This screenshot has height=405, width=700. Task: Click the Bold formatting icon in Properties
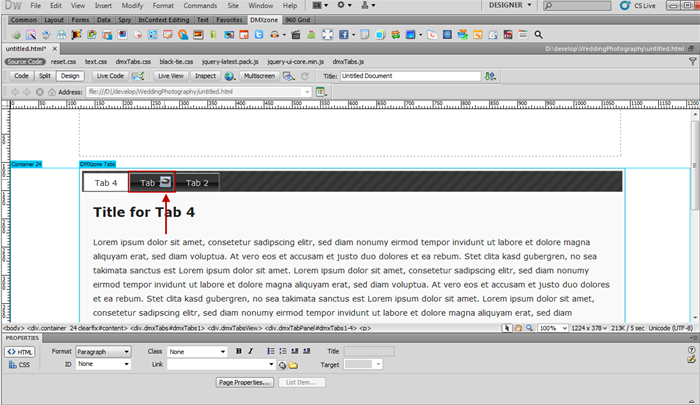point(239,352)
